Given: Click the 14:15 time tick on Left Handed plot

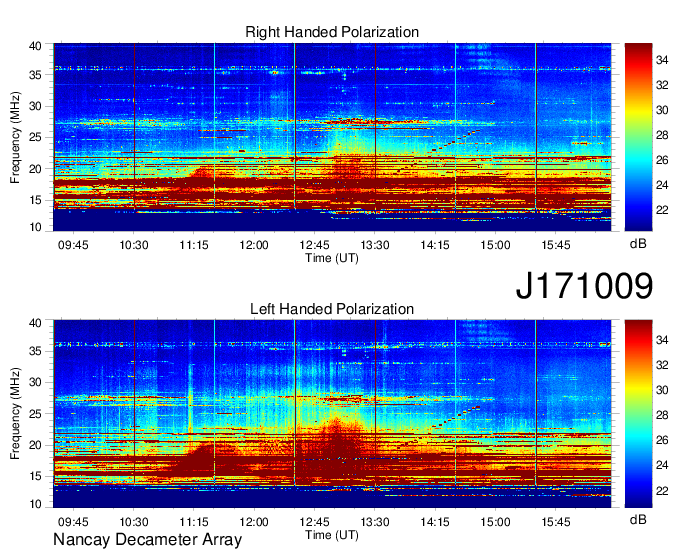Looking at the screenshot, I should coord(435,522).
